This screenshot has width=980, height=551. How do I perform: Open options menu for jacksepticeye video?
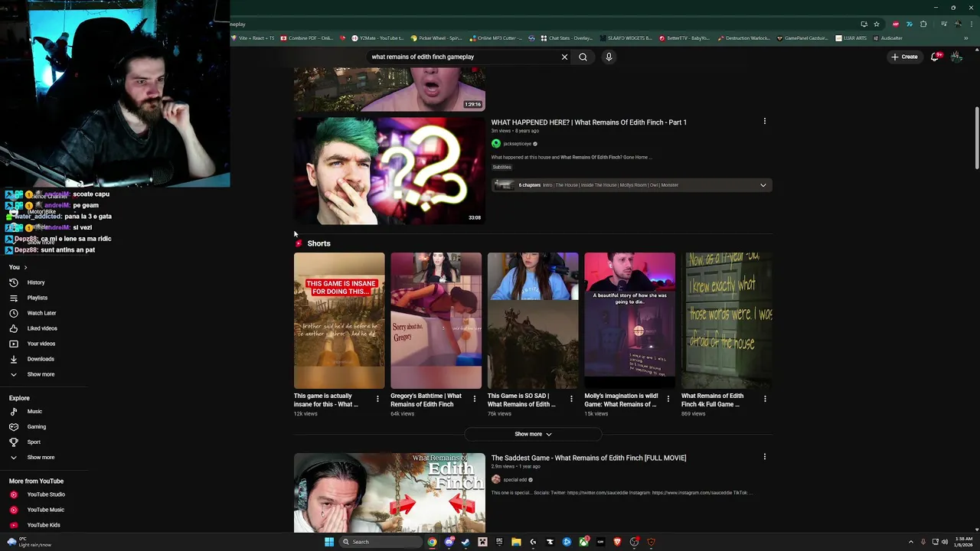pyautogui.click(x=764, y=121)
